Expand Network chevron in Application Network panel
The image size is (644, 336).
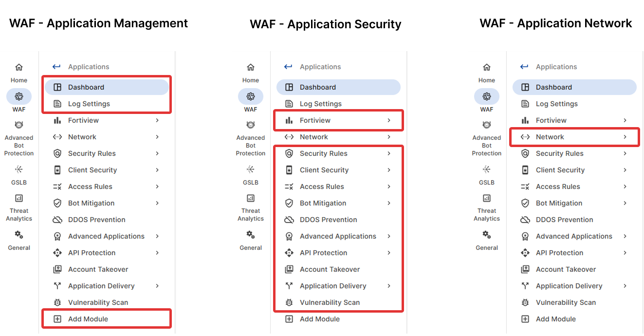[625, 137]
